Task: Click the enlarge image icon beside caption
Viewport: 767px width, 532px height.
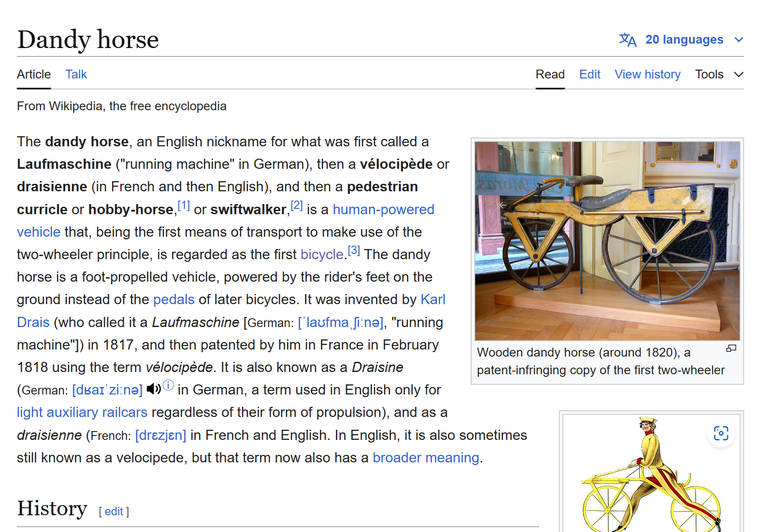Action: click(731, 349)
